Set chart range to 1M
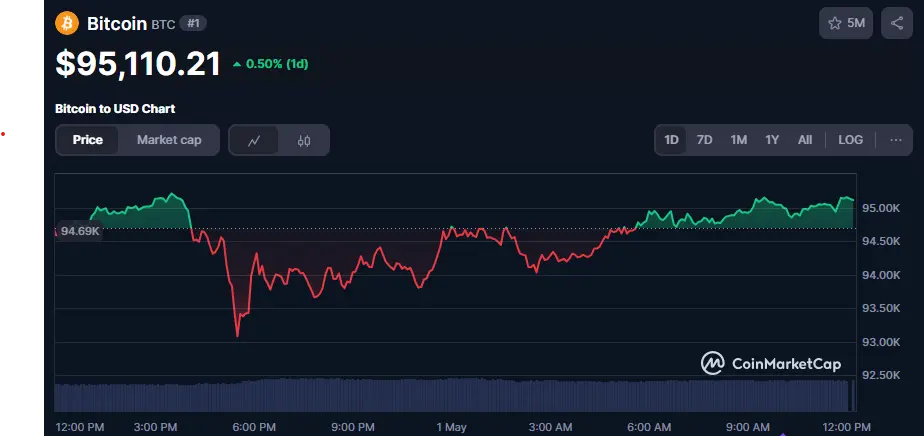Viewport: 924px width, 436px height. click(738, 140)
